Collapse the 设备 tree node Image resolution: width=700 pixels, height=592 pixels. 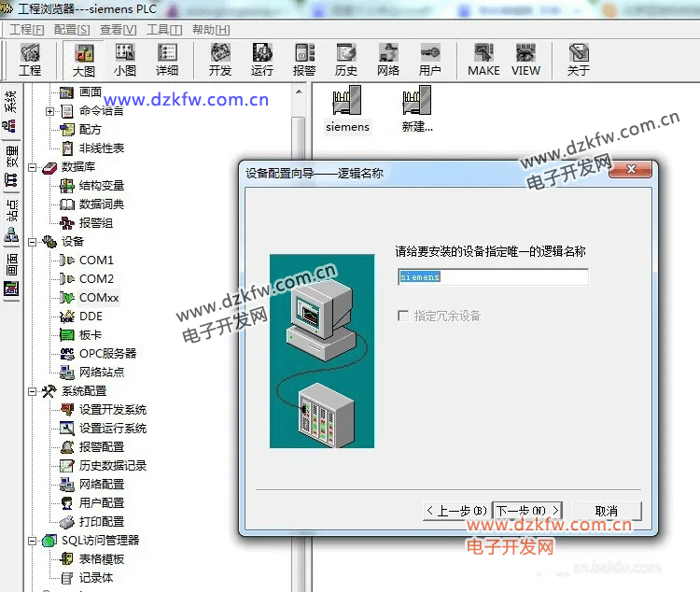click(33, 242)
